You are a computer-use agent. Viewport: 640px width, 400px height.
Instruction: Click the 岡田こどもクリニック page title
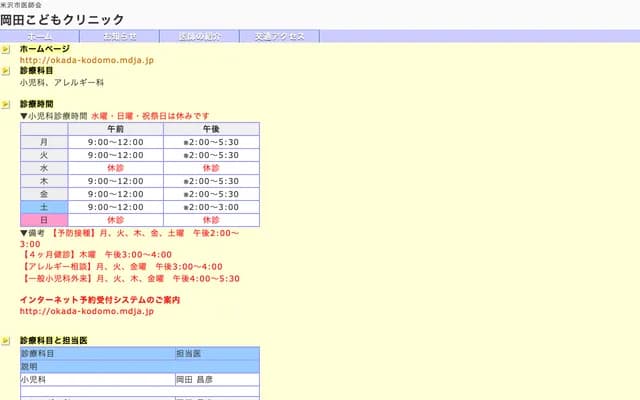pos(62,19)
